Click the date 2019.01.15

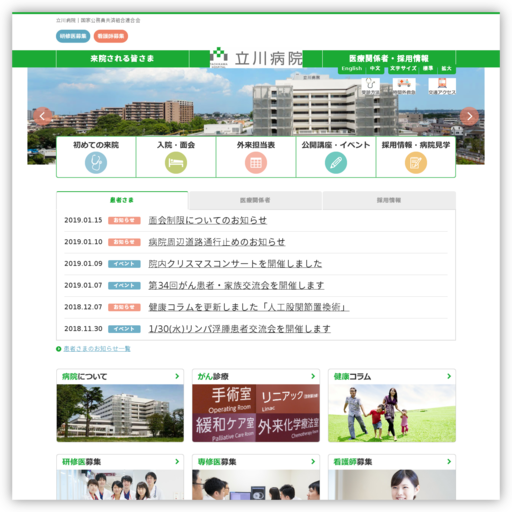point(83,220)
